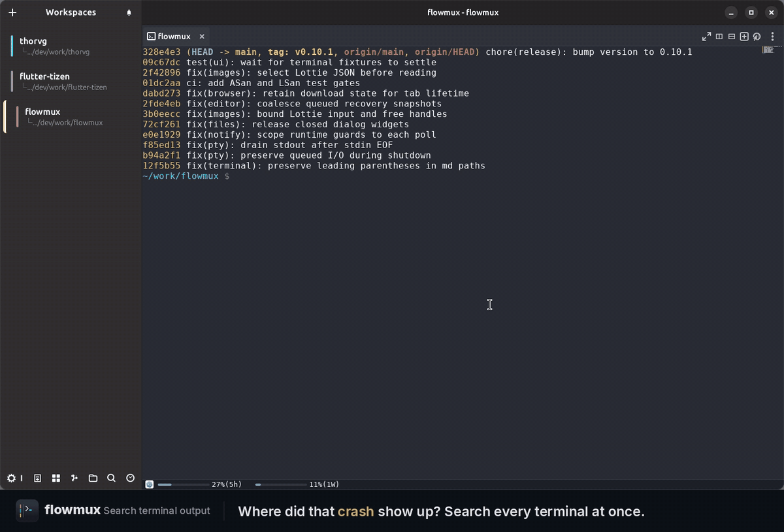Click commit hash dabd273

click(161, 93)
